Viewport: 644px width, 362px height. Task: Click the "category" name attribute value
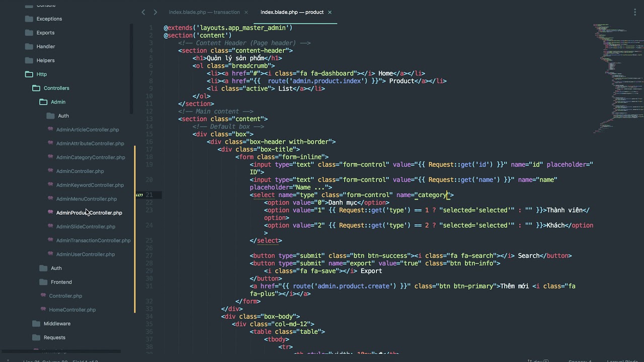point(432,195)
